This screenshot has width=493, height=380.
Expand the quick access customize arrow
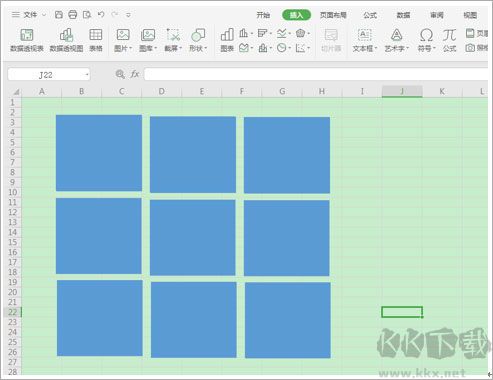tap(128, 15)
